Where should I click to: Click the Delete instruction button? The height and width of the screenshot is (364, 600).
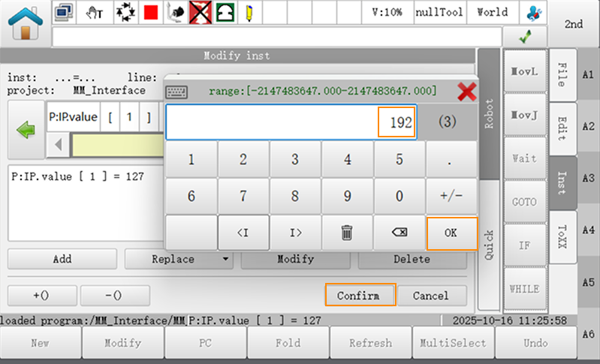pyautogui.click(x=412, y=259)
